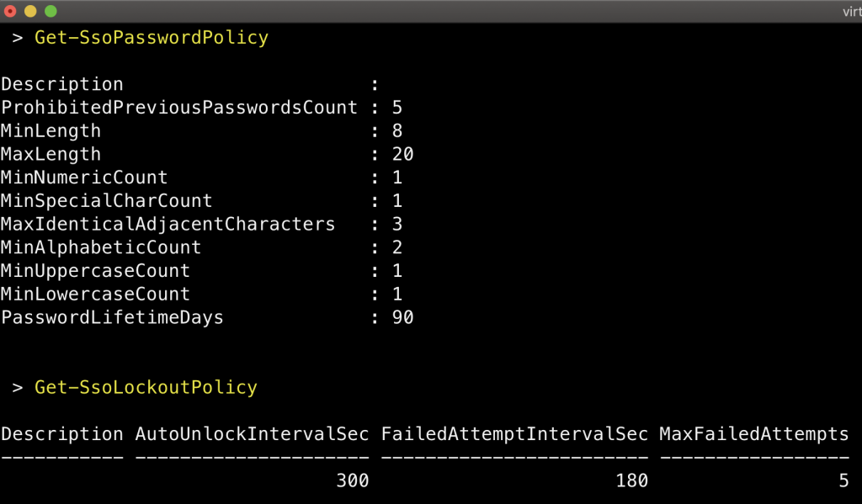Click the yellow minimize window button

click(31, 11)
